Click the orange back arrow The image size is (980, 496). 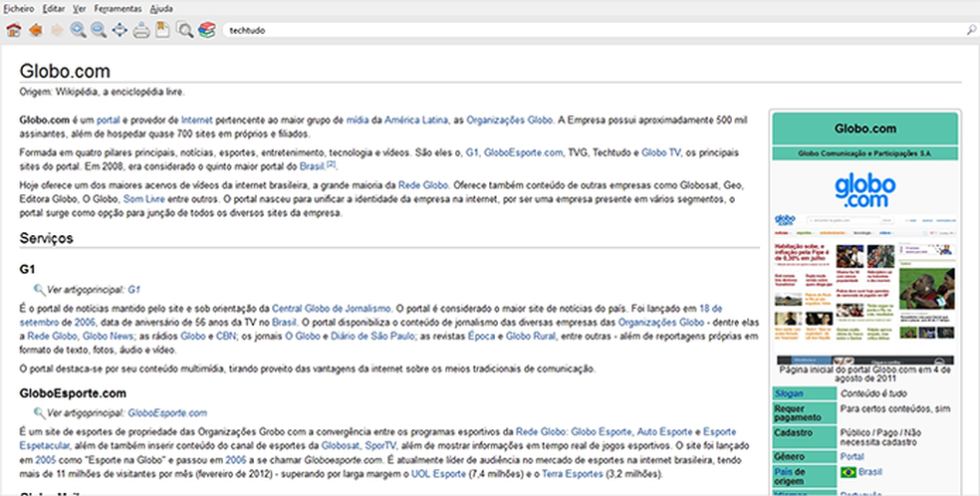click(36, 29)
